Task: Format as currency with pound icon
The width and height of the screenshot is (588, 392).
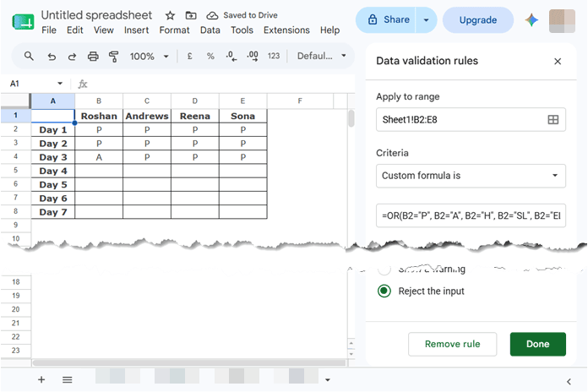Action: 190,57
